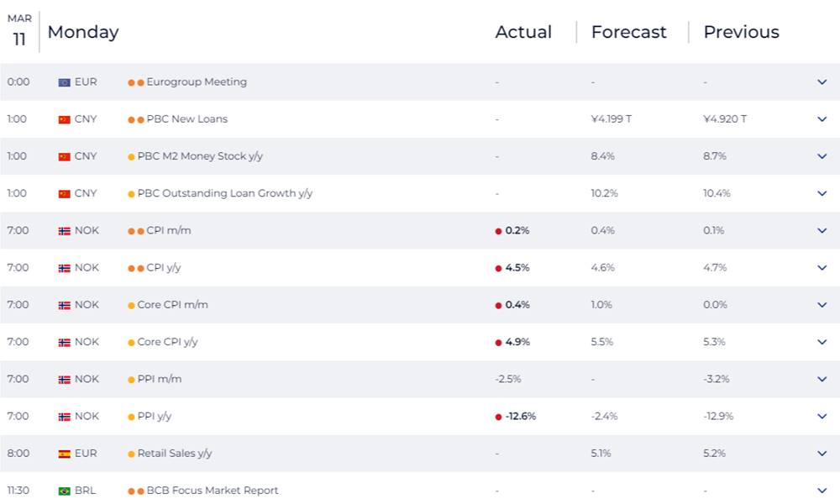Open the Core CPI m/m event
Screen dimensions: 840x504
pyautogui.click(x=172, y=305)
